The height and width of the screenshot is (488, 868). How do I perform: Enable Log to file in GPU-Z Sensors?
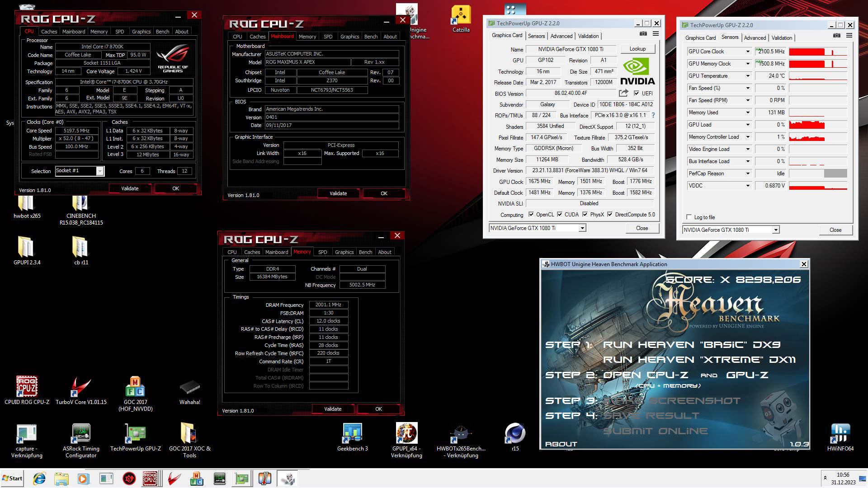click(689, 217)
